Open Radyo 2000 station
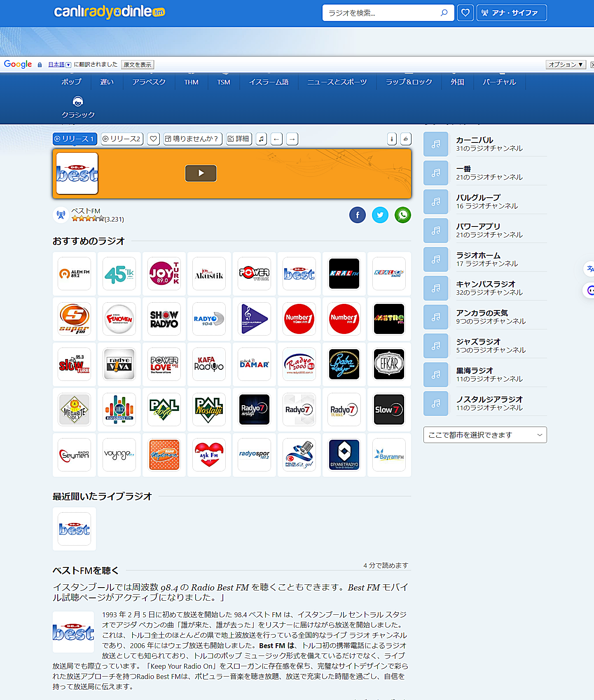594x700 pixels. click(x=299, y=364)
